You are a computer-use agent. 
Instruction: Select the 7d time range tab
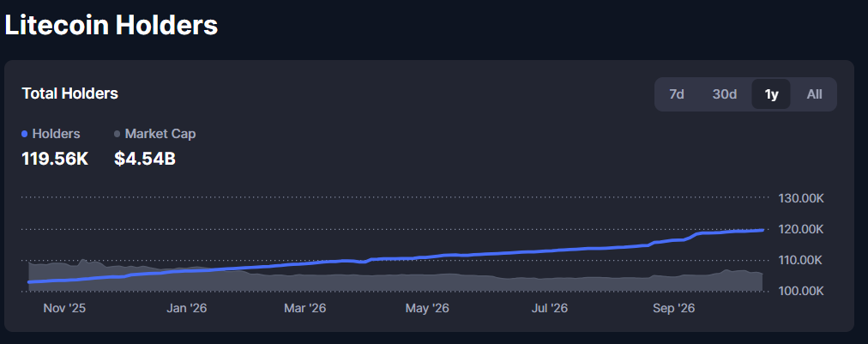pyautogui.click(x=677, y=94)
